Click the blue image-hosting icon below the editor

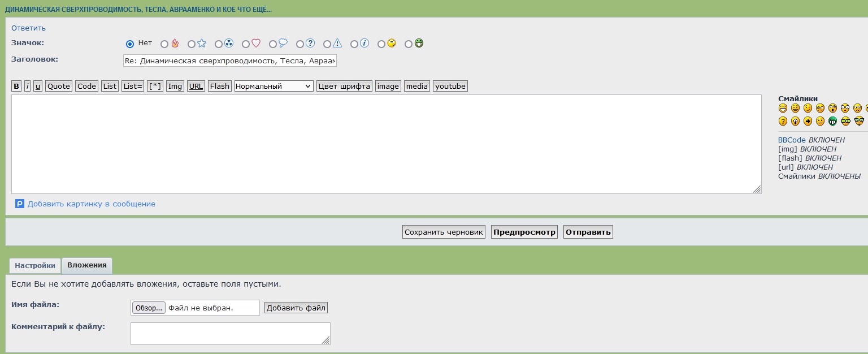(x=20, y=204)
